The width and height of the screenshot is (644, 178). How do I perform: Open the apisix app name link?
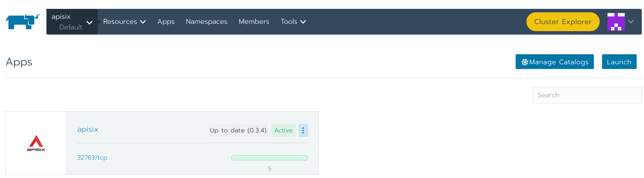88,129
